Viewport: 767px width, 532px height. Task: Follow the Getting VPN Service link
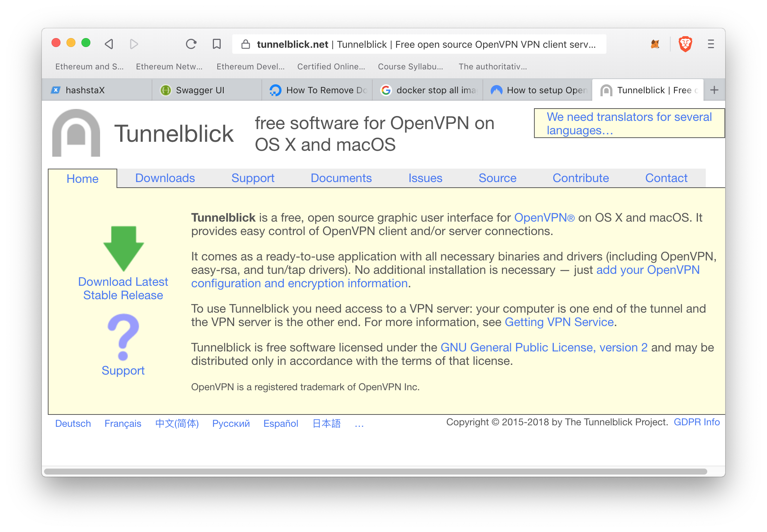point(559,322)
